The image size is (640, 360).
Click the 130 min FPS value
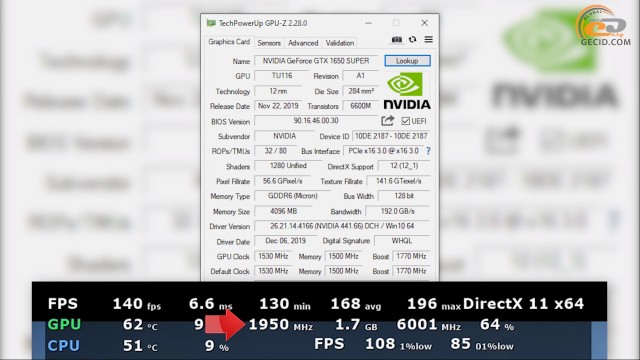[x=285, y=304]
